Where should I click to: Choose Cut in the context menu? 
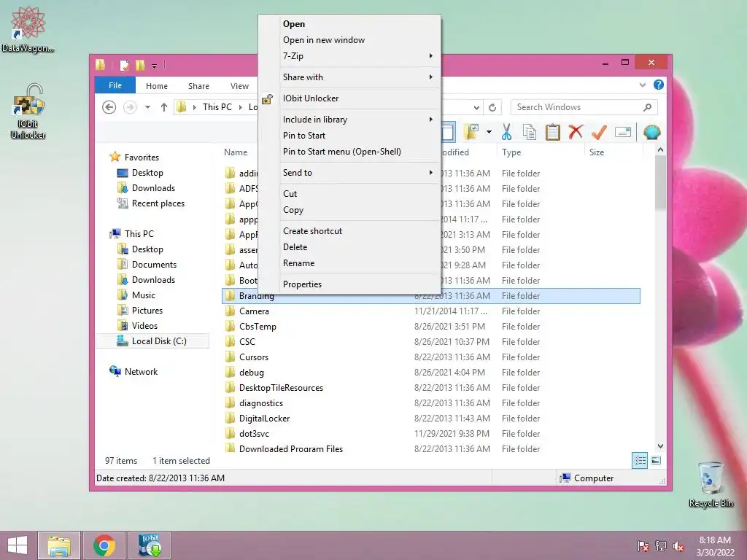pyautogui.click(x=349, y=194)
